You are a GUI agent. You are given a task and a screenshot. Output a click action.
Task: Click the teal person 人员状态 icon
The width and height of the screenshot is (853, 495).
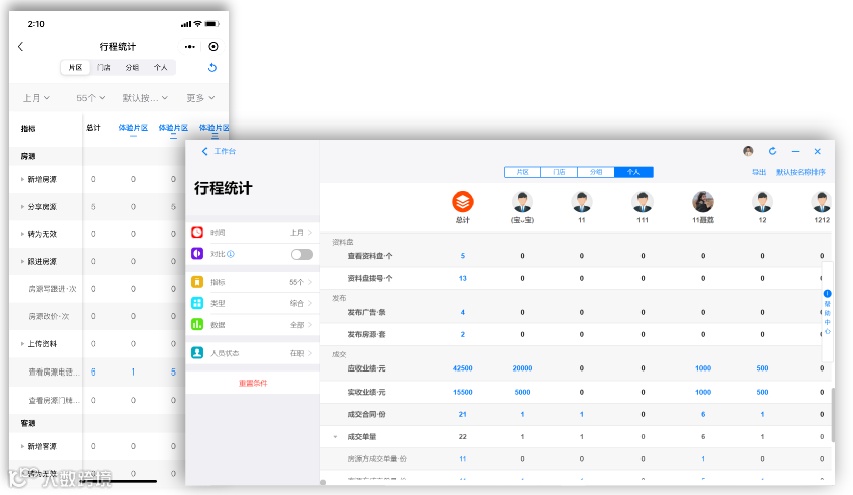[x=197, y=352]
